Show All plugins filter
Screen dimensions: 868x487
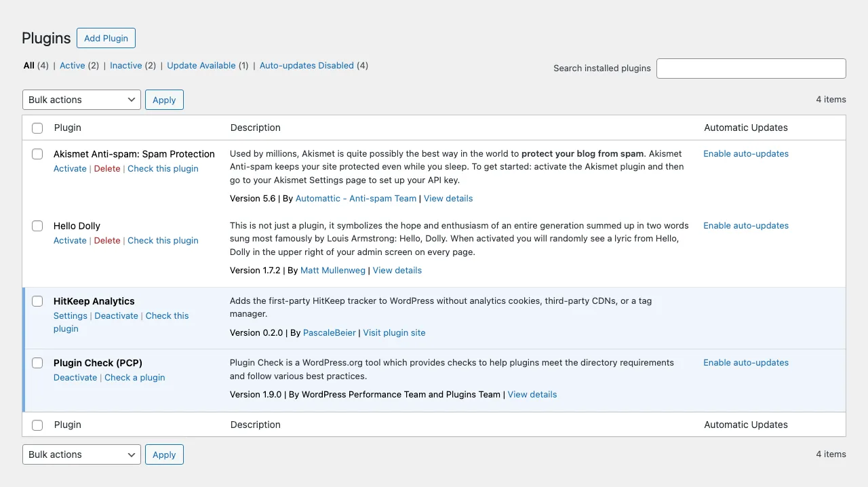click(28, 66)
